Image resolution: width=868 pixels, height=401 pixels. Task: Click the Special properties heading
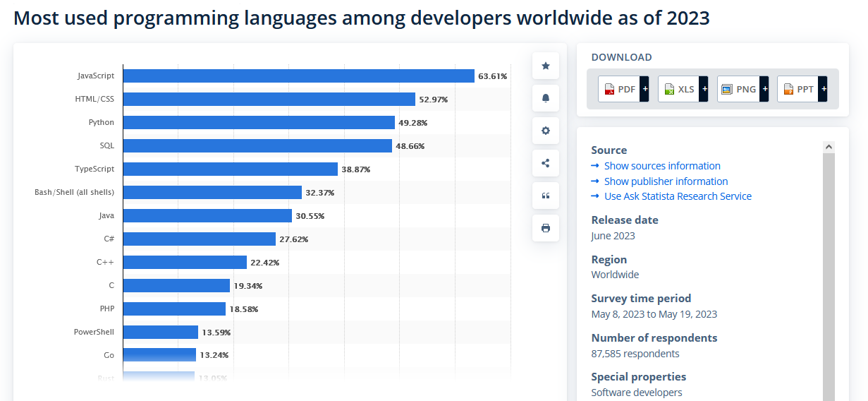tap(639, 376)
